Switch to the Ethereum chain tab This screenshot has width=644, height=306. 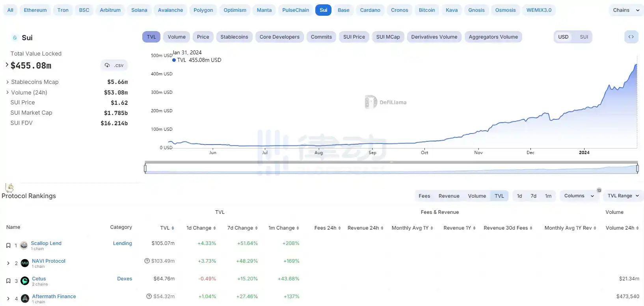point(35,10)
